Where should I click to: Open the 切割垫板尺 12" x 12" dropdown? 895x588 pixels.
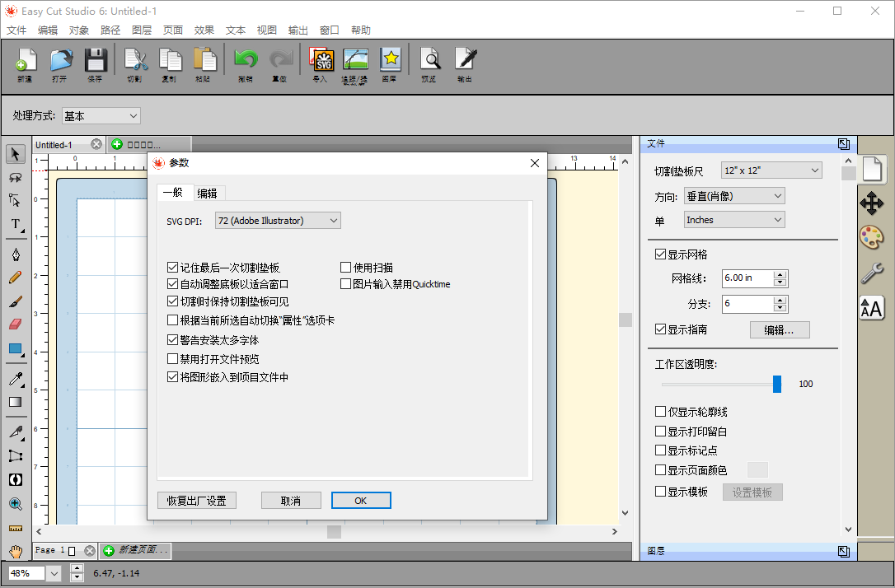[771, 170]
